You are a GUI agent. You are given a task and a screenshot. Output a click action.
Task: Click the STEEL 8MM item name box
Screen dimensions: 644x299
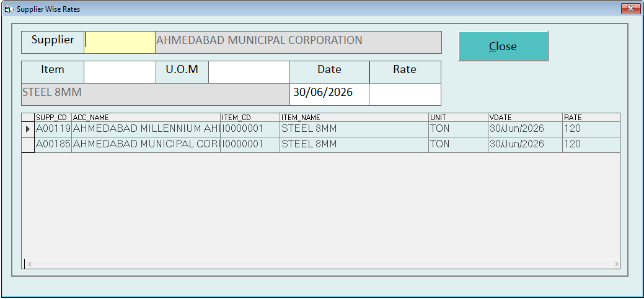pos(155,94)
